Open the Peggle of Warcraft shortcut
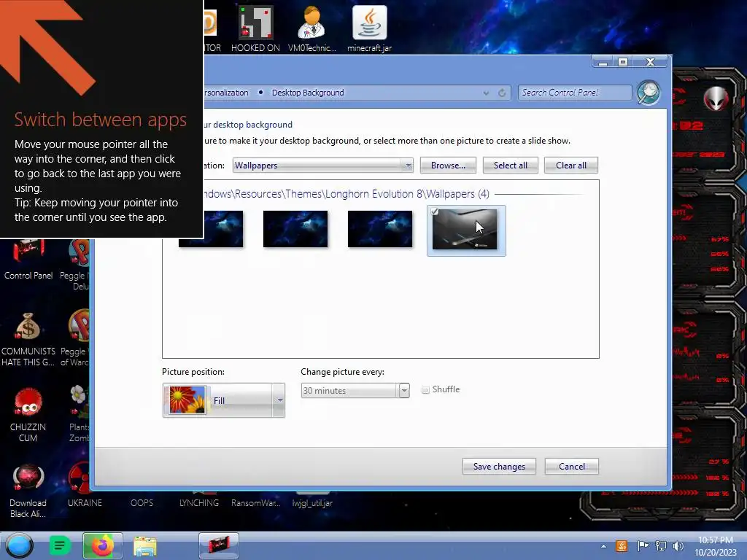The height and width of the screenshot is (560, 747). tap(75, 339)
